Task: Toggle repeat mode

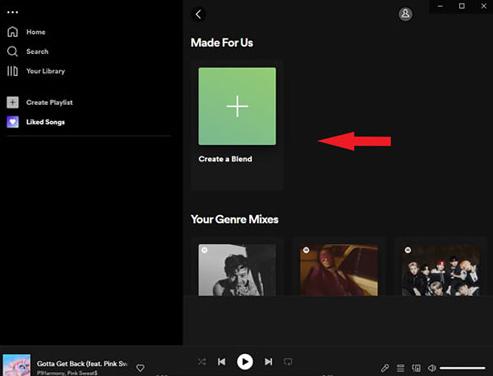Action: 288,362
